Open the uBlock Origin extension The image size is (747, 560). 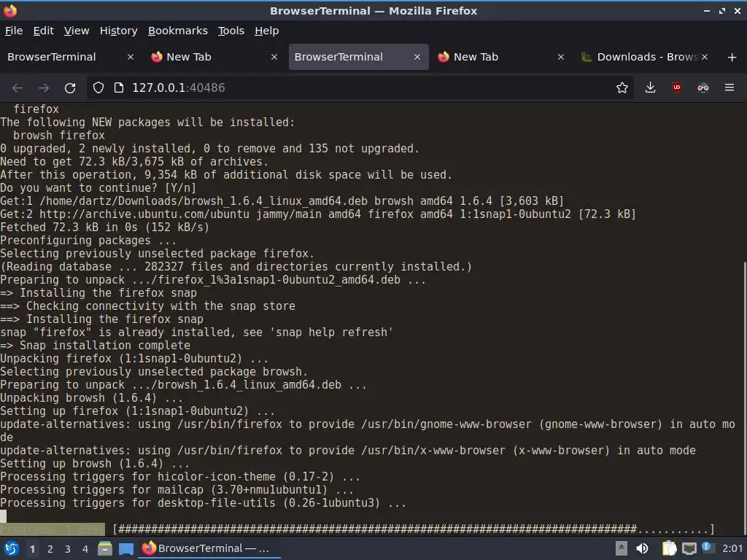(x=676, y=87)
